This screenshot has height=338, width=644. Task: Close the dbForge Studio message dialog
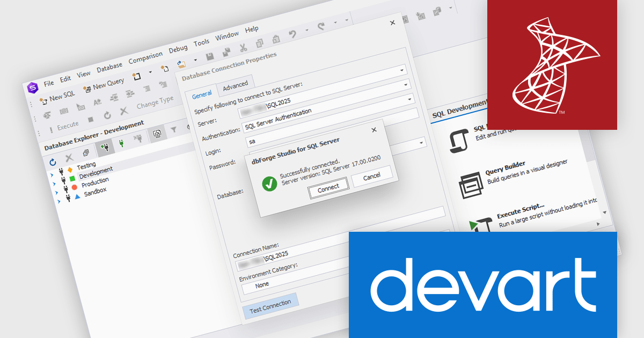[374, 129]
